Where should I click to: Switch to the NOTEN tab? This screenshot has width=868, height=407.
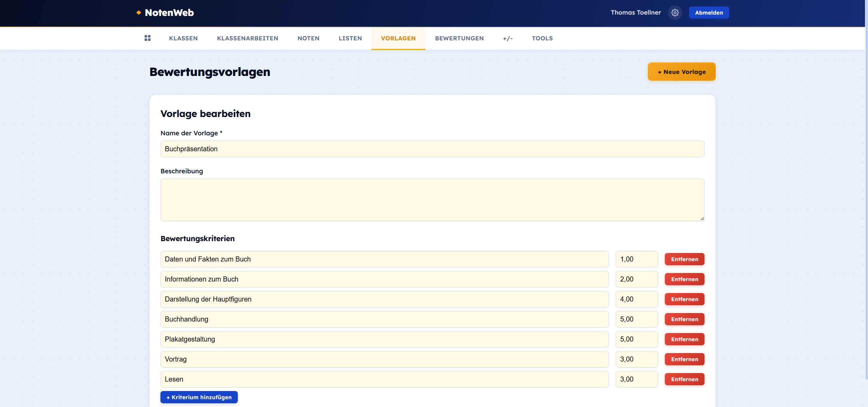308,38
